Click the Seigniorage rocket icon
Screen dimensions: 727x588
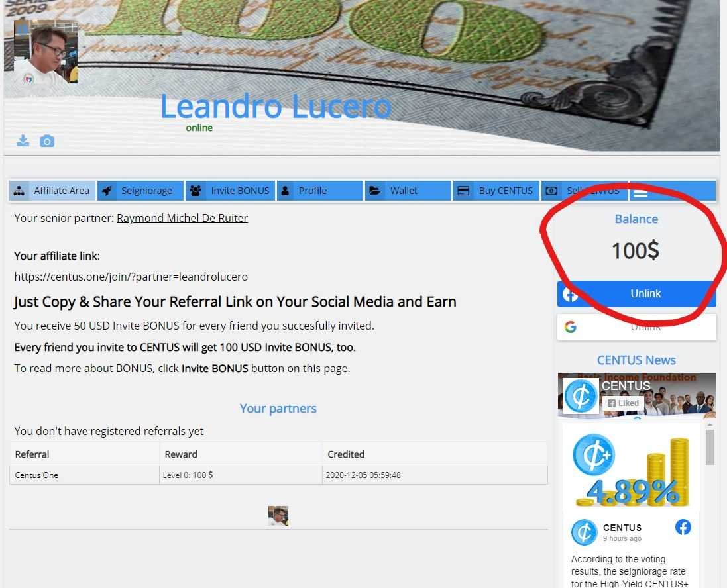107,191
